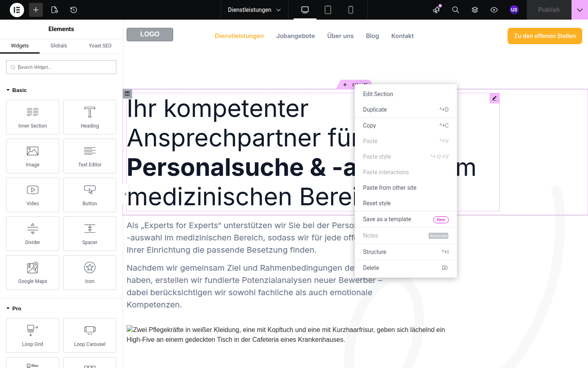Image resolution: width=588 pixels, height=368 pixels.
Task: Open the purple UE user avatar
Action: tap(514, 10)
